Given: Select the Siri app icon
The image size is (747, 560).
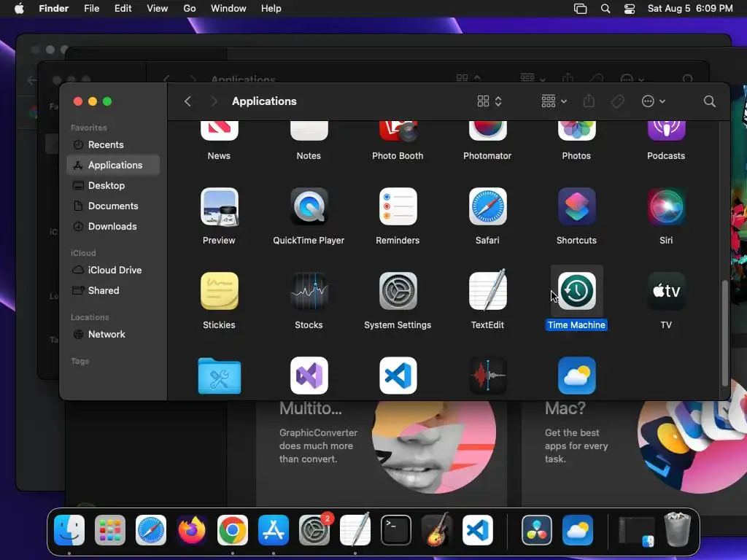Looking at the screenshot, I should coord(666,206).
